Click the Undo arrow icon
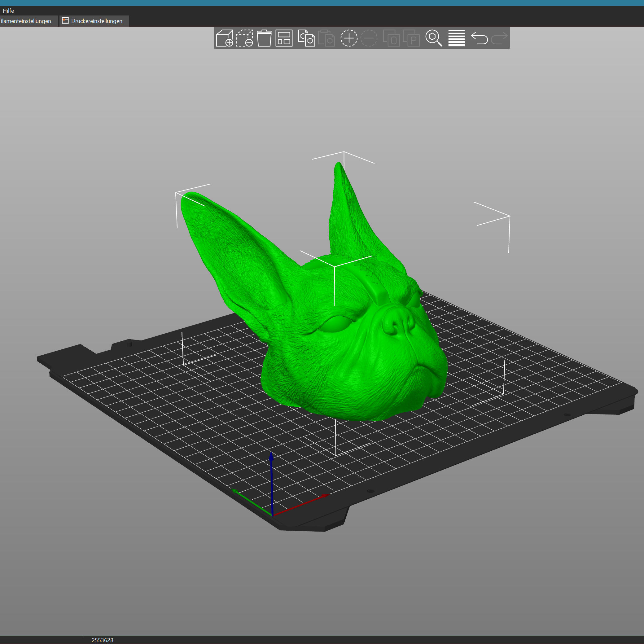 pos(479,38)
